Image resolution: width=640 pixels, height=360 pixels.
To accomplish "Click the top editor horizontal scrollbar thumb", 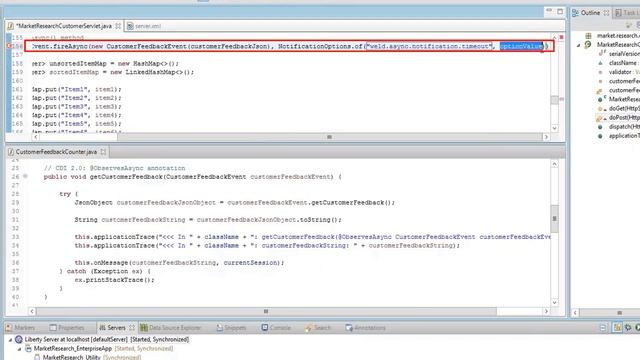I will (x=329, y=137).
